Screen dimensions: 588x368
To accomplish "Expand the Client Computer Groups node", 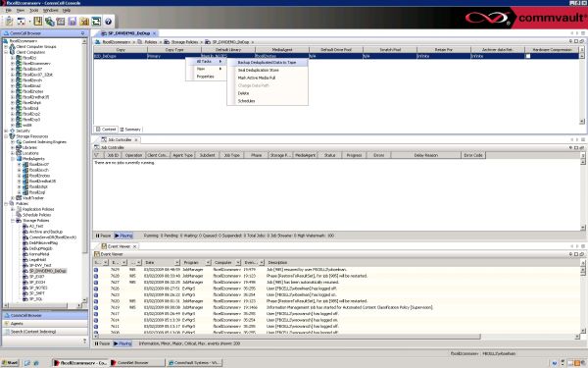I will (6, 46).
